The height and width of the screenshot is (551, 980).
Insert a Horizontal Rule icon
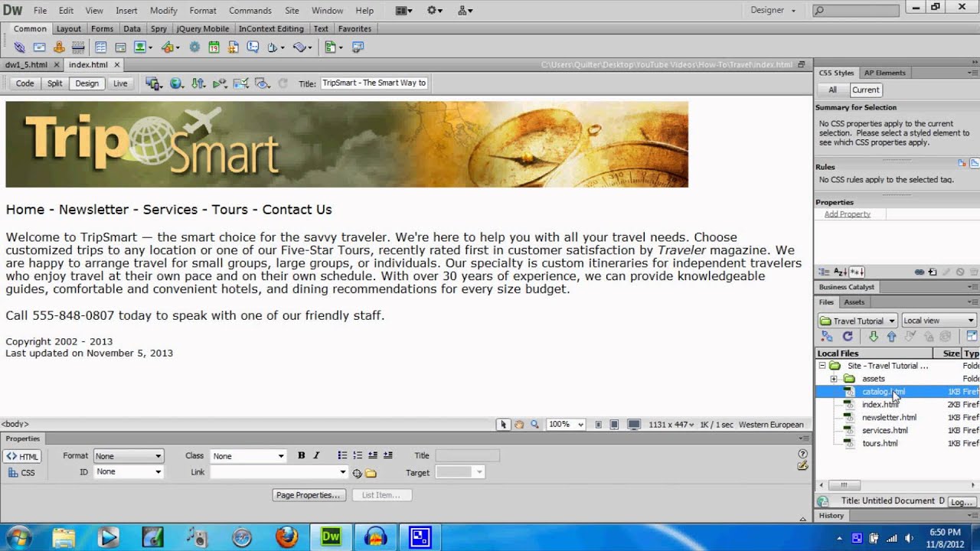78,47
